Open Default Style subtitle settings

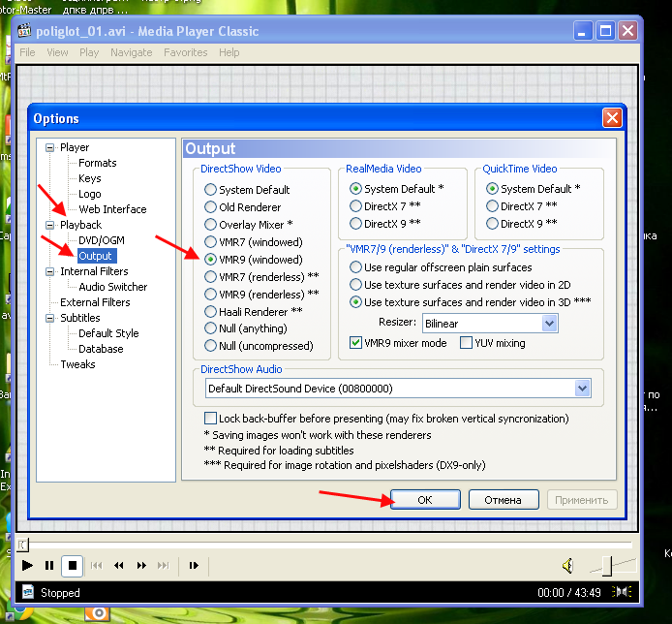click(x=108, y=333)
